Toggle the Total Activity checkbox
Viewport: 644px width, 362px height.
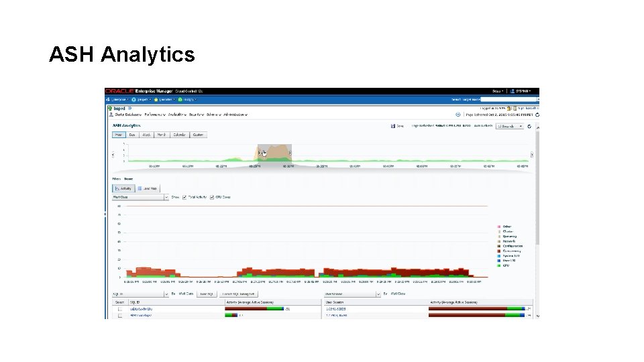(x=184, y=197)
